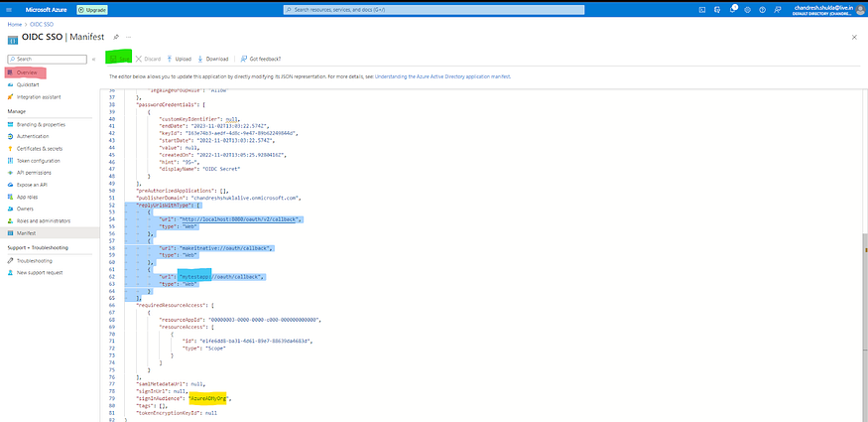Click the Quickstart icon in sidebar
Viewport: 868px width, 422px height.
pos(11,84)
